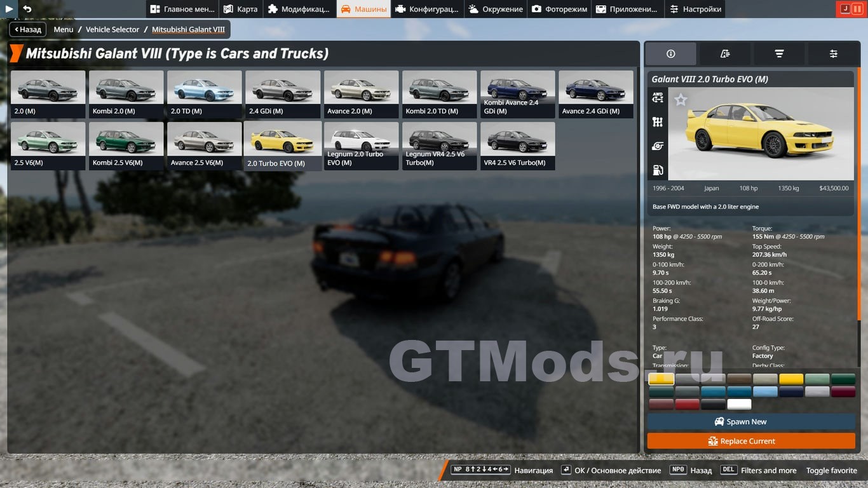
Task: Open the vehicle info tab icon
Action: click(670, 54)
